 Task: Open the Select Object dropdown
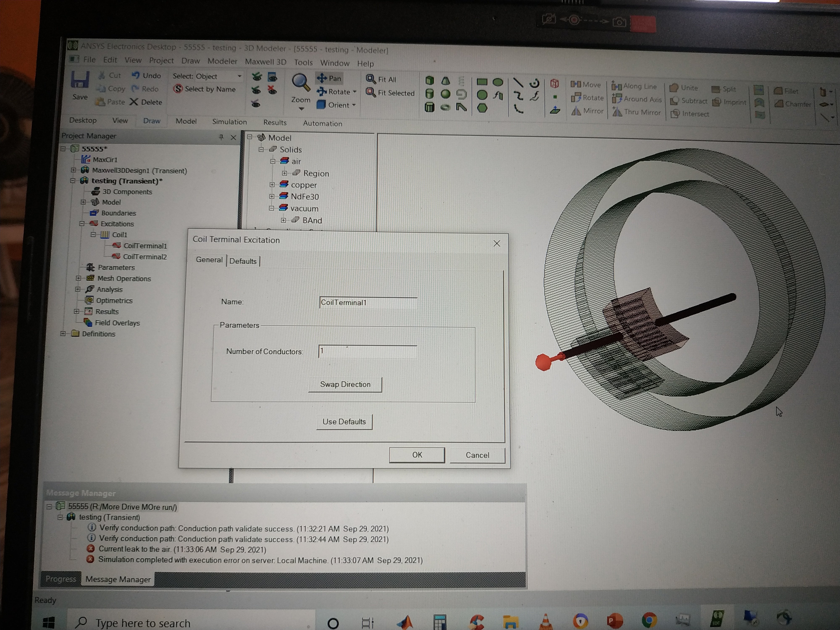pos(239,76)
